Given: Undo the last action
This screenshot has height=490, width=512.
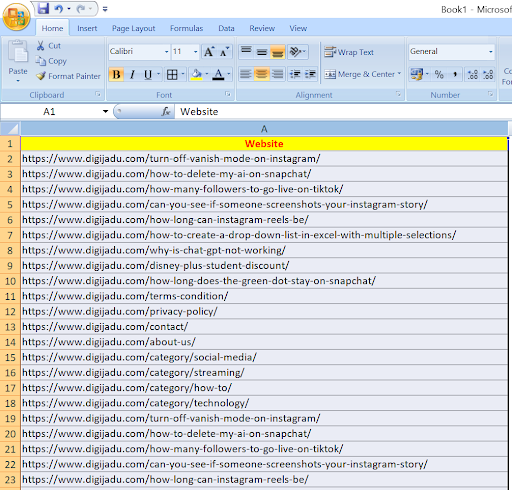Looking at the screenshot, I should (59, 9).
